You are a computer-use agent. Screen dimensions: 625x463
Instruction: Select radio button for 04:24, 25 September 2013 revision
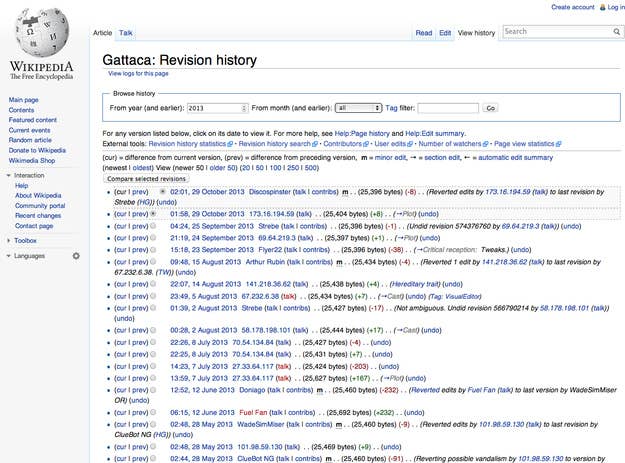[153, 226]
